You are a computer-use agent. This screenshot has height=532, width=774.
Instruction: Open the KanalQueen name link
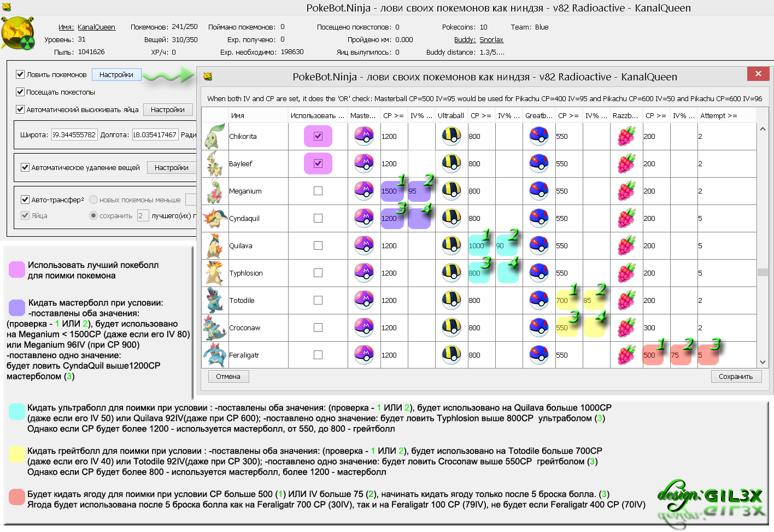[96, 27]
